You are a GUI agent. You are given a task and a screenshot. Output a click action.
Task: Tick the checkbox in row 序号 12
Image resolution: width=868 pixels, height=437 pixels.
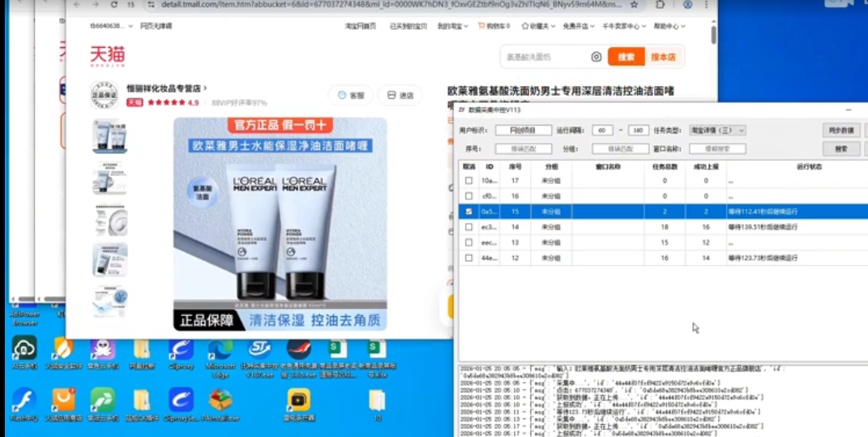[469, 258]
